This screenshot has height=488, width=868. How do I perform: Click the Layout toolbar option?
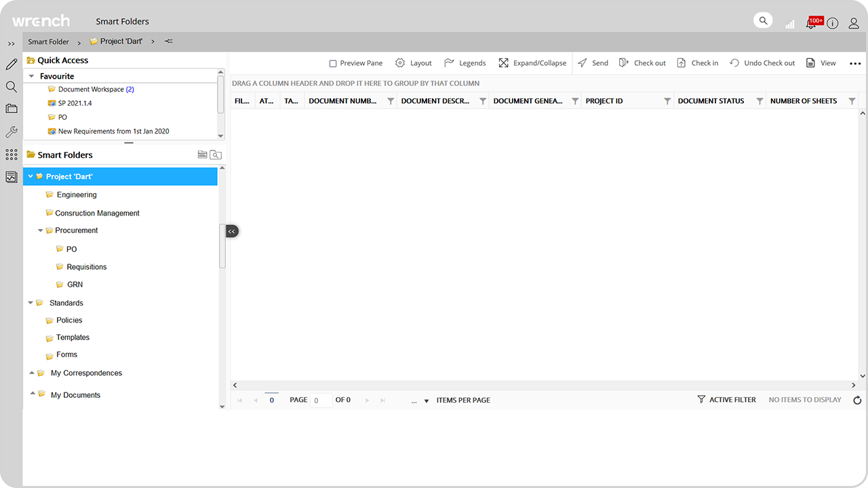point(414,63)
